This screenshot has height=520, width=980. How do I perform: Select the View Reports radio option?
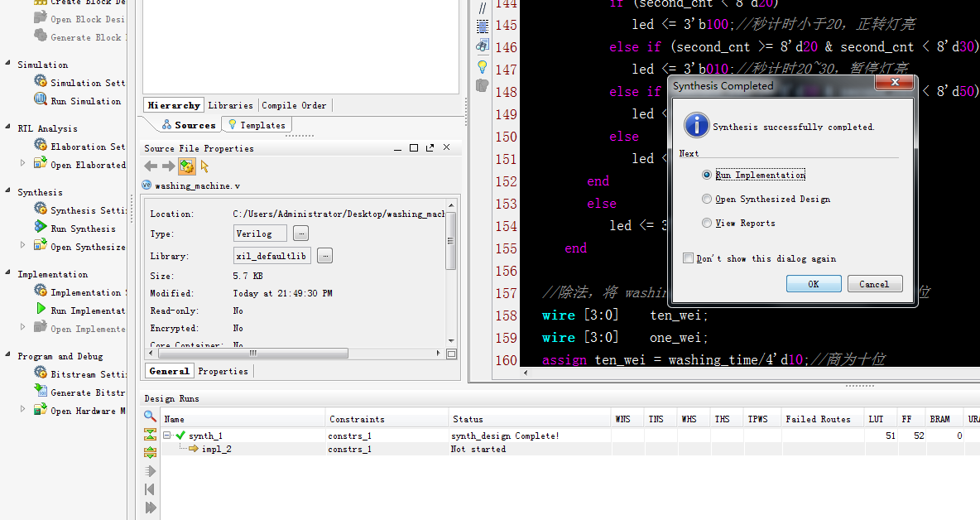[706, 224]
